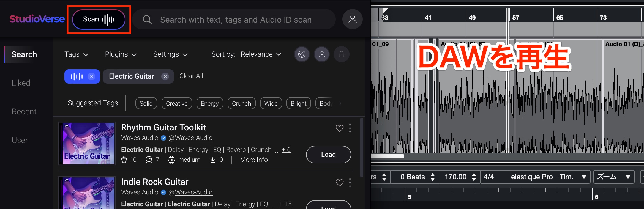Click the StudioVerse logo
This screenshot has width=644, height=209.
point(37,19)
